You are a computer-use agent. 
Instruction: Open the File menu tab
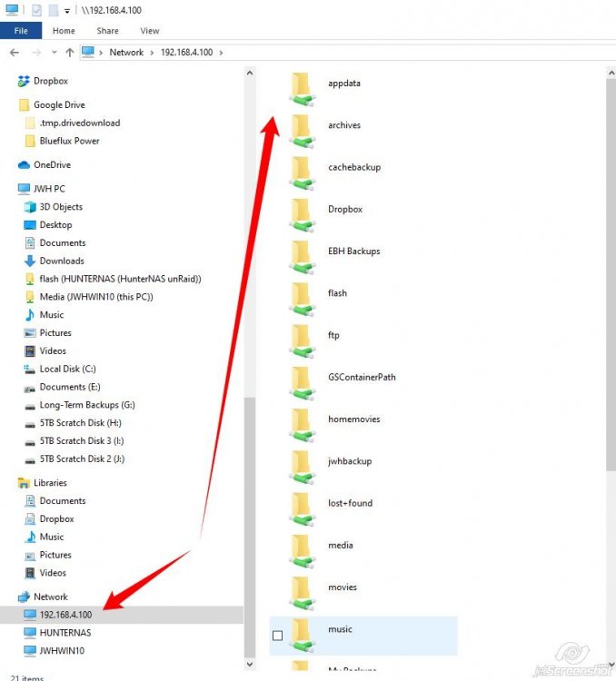21,31
